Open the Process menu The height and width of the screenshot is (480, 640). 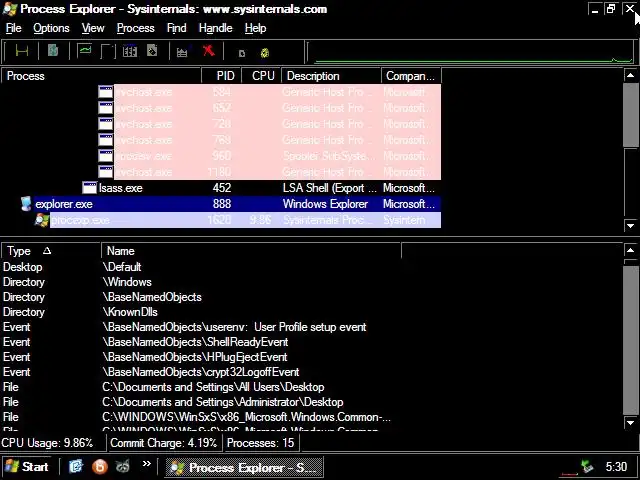pos(136,28)
